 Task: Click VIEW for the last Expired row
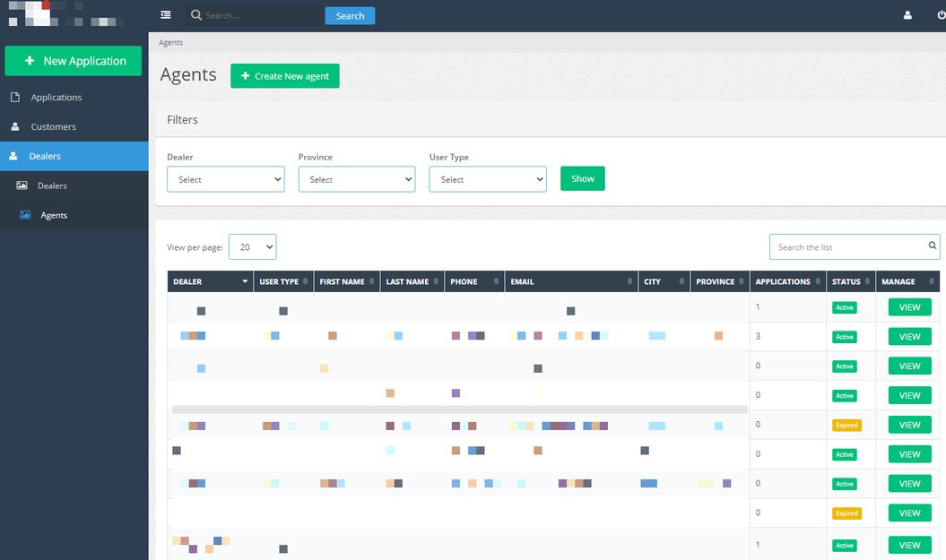[x=910, y=513]
